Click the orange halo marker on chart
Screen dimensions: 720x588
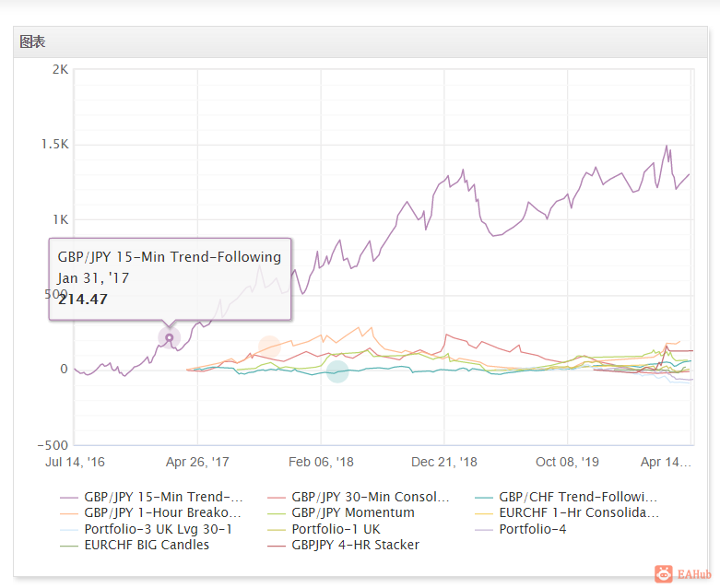coord(269,347)
